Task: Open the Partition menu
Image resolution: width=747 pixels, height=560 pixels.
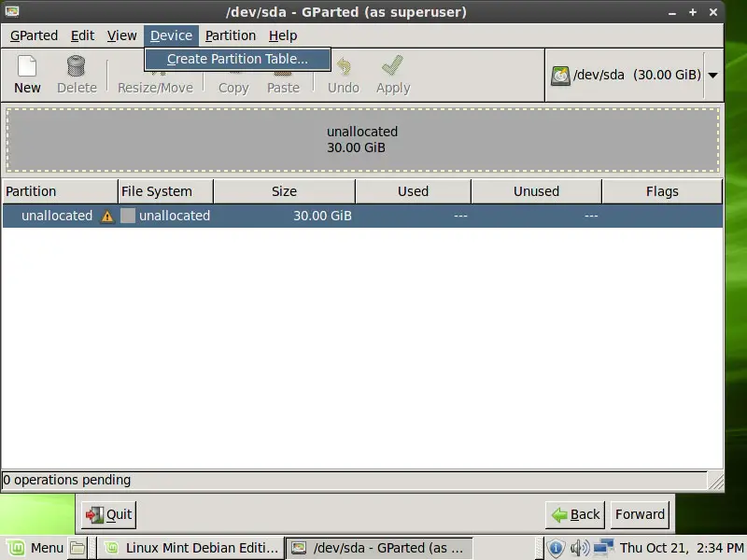Action: pyautogui.click(x=231, y=35)
